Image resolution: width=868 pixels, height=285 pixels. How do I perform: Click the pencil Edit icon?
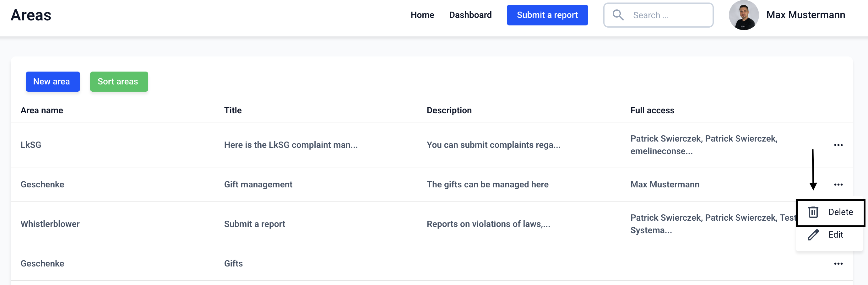point(813,234)
